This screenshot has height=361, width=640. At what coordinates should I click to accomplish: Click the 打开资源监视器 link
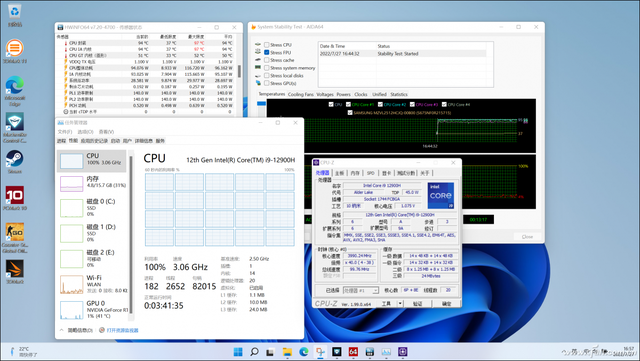pyautogui.click(x=122, y=330)
